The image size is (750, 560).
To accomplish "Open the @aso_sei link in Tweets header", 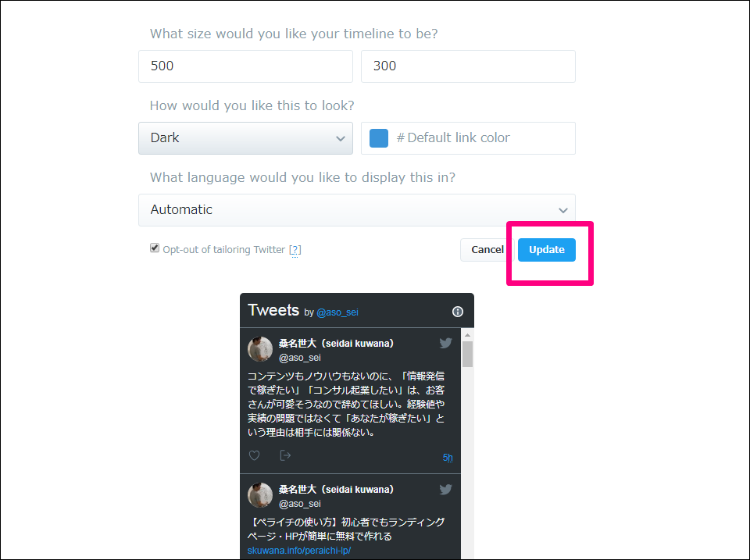I will pyautogui.click(x=337, y=312).
